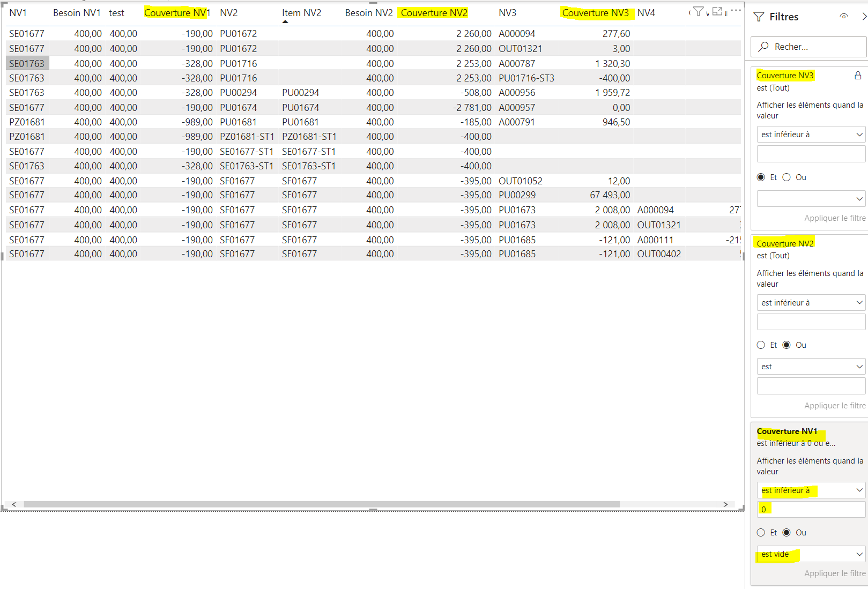
Task: Focus the Recher... search field in Filtres
Action: pos(808,47)
